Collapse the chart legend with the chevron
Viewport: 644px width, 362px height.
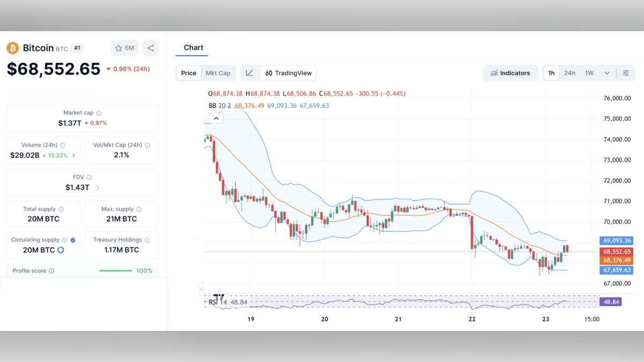216,117
